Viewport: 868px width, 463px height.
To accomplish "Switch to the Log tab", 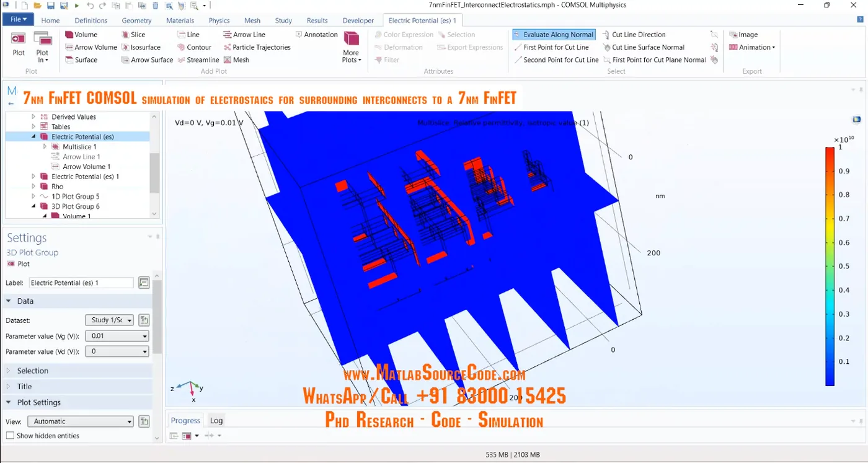I will click(216, 420).
